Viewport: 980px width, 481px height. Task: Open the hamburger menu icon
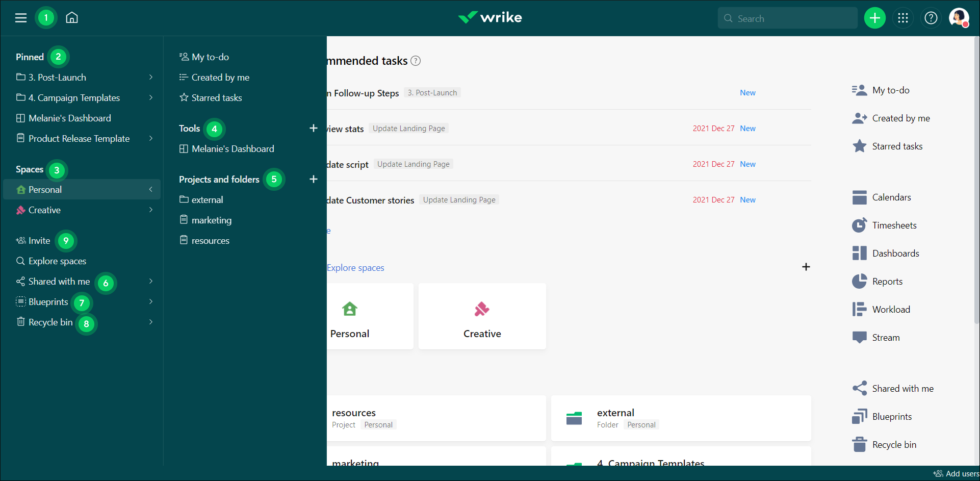tap(20, 17)
